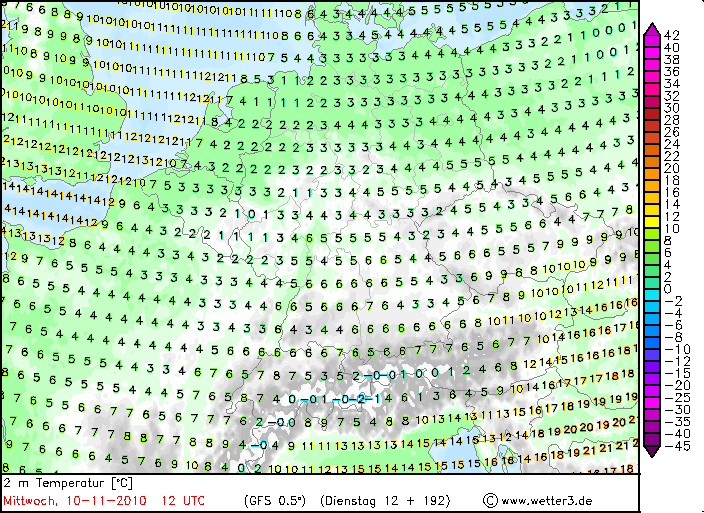Click the legend label '12'
704x513 pixels.
click(671, 217)
